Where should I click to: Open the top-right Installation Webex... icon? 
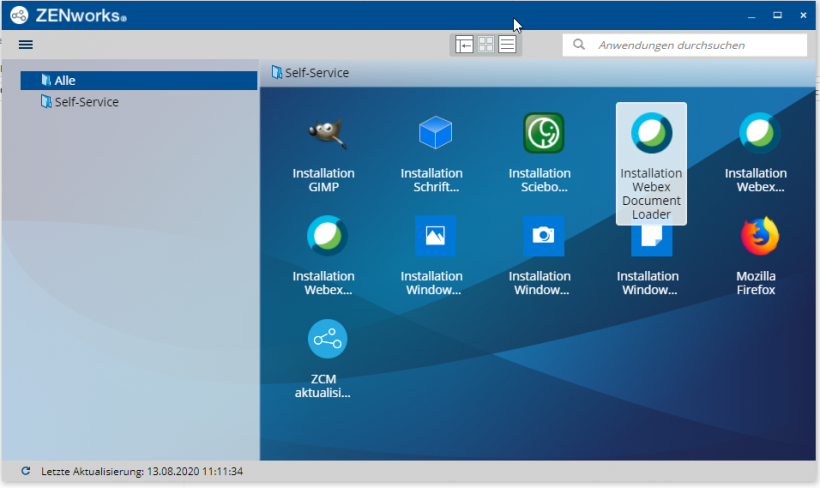[x=759, y=133]
